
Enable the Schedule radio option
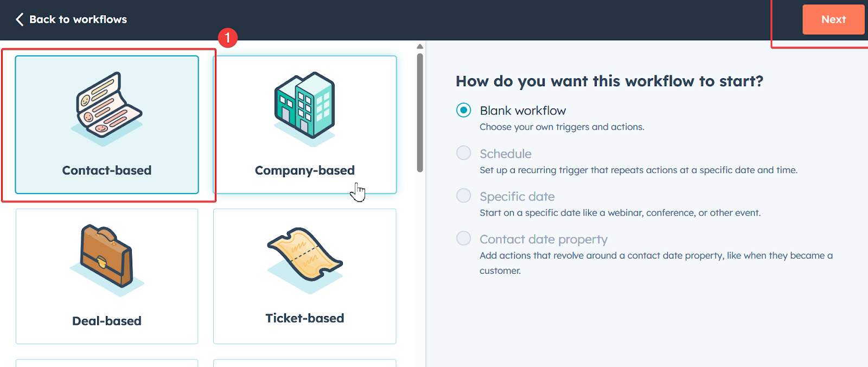(463, 153)
